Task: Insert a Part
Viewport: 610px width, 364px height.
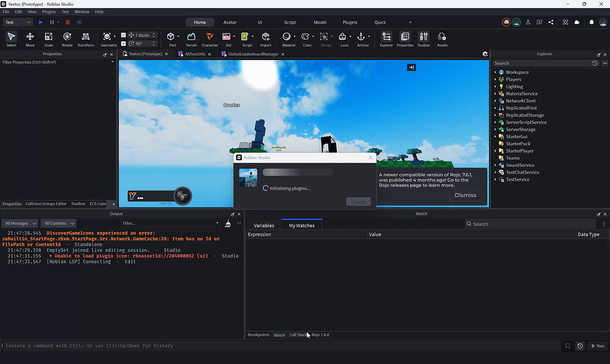Action: [171, 39]
